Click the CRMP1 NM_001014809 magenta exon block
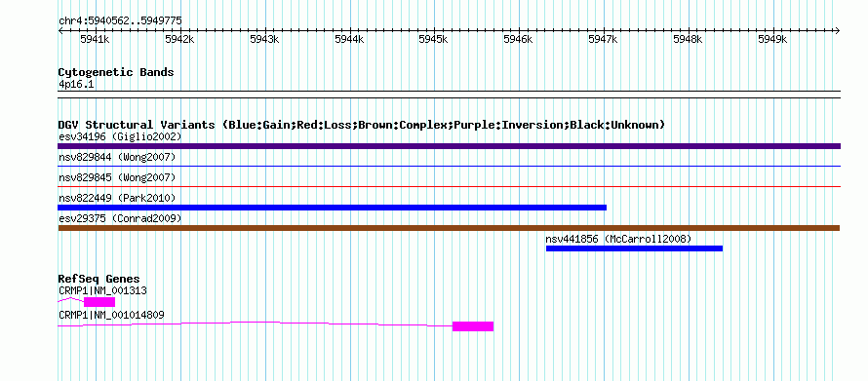The width and height of the screenshot is (868, 381). pyautogui.click(x=473, y=326)
